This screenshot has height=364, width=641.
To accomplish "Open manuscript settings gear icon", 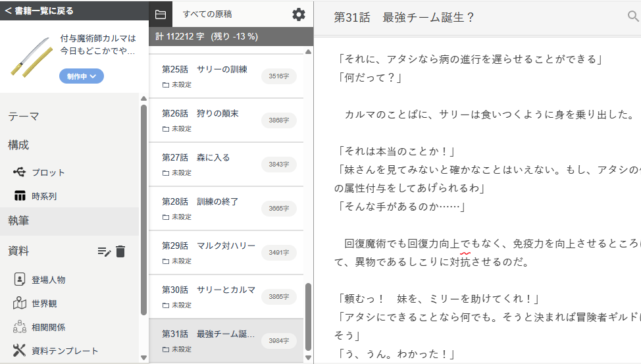I will (299, 14).
